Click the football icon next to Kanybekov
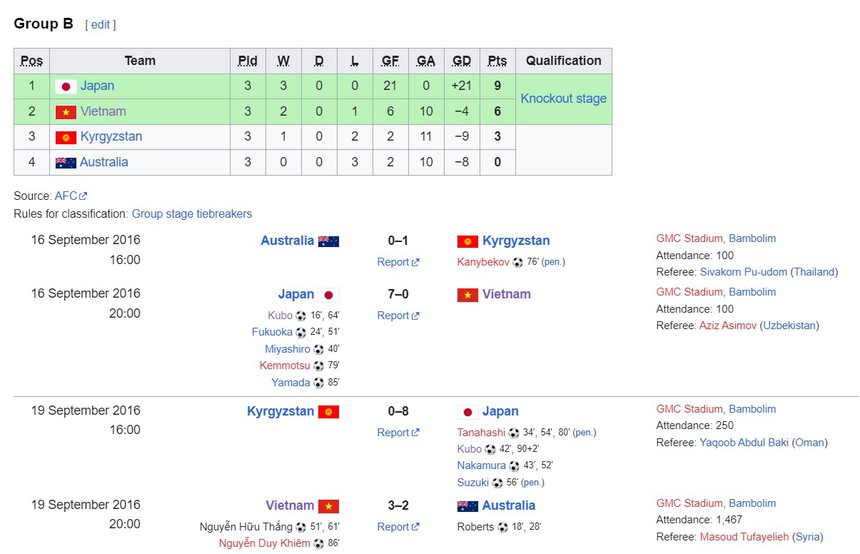The height and width of the screenshot is (554, 860). [x=518, y=263]
